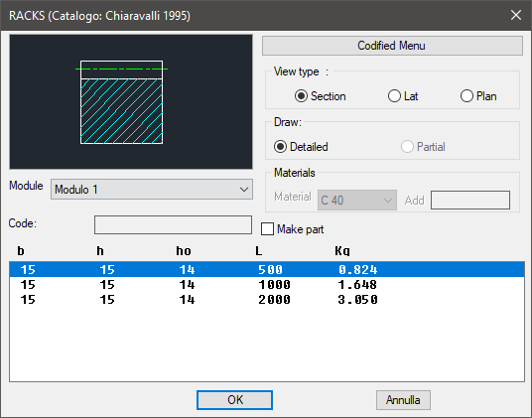This screenshot has width=532, height=418.
Task: Enable the Make part checkbox
Action: tap(267, 229)
